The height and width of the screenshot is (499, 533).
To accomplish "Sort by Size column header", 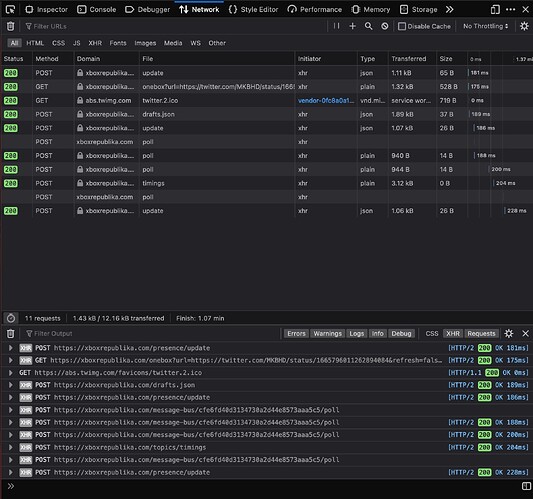I will point(451,59).
